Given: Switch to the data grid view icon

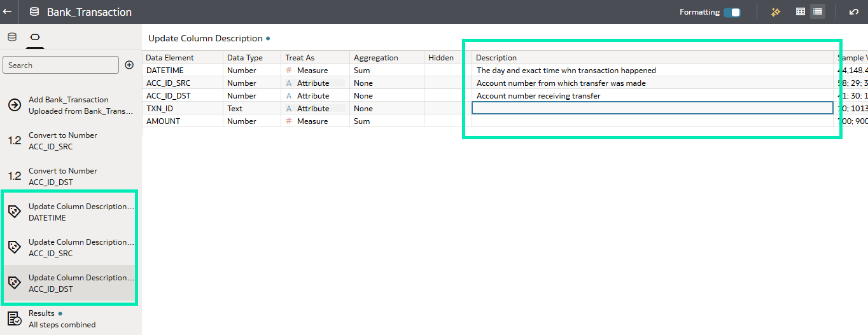Looking at the screenshot, I should [x=801, y=12].
